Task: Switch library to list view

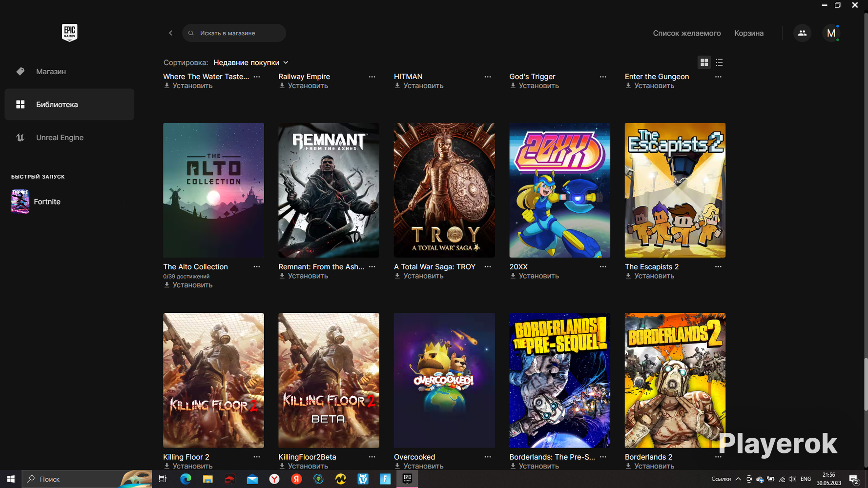Action: point(719,62)
